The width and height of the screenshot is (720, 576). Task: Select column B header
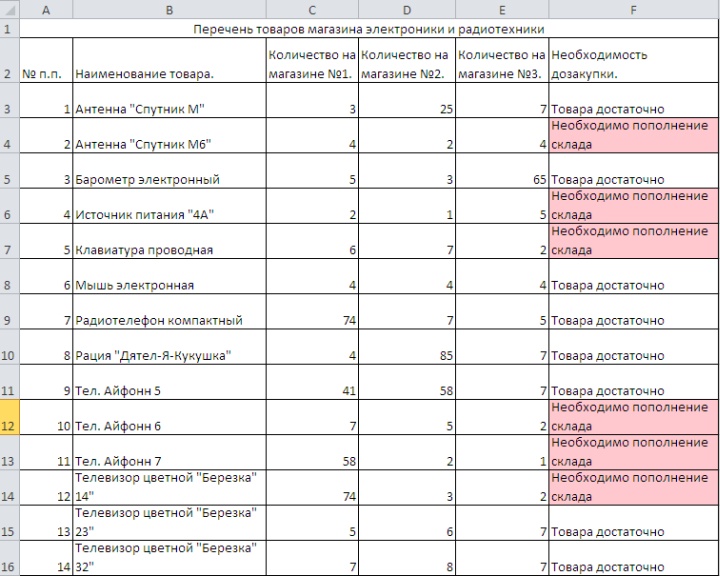(x=169, y=10)
